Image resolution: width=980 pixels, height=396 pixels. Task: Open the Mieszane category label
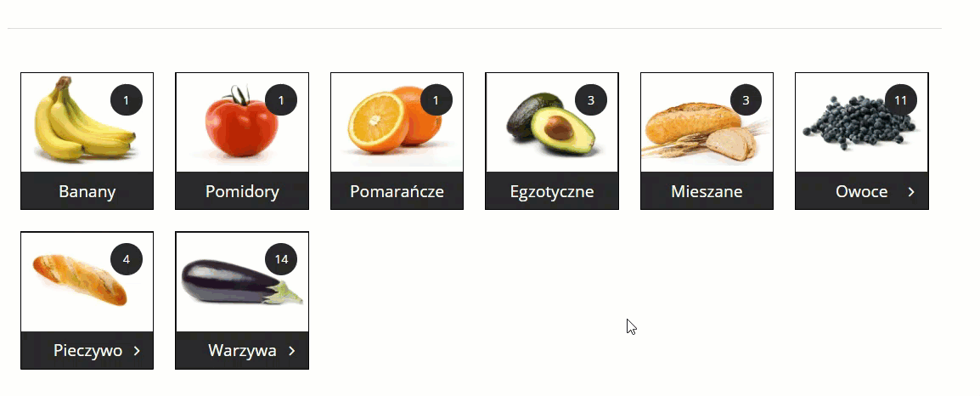707,191
